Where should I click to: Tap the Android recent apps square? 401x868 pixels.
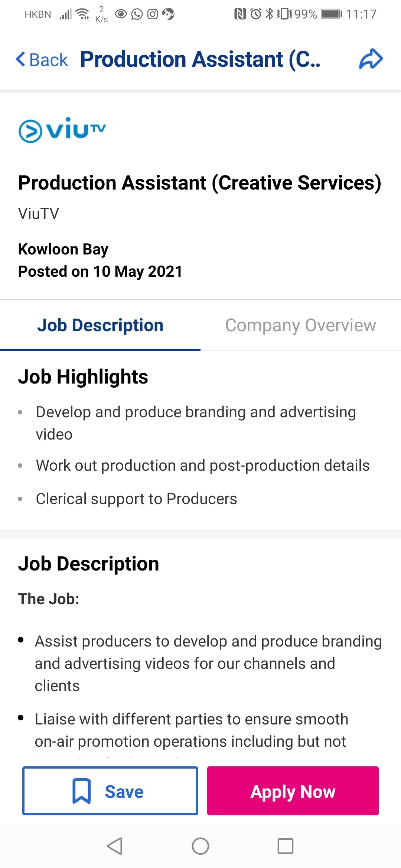tap(286, 846)
